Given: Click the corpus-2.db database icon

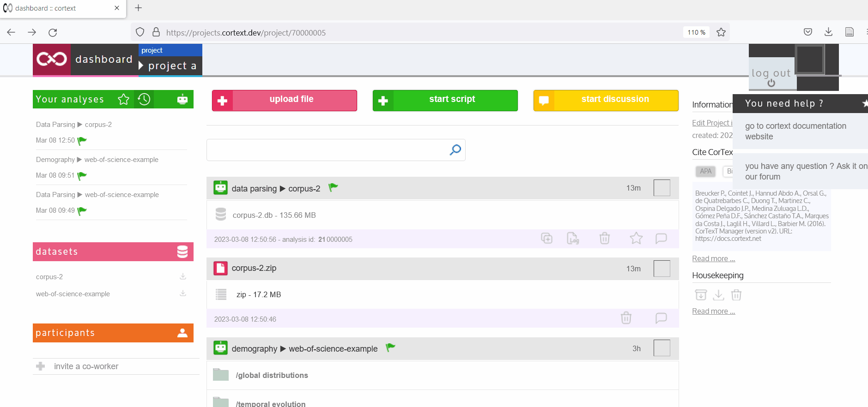Looking at the screenshot, I should (221, 214).
